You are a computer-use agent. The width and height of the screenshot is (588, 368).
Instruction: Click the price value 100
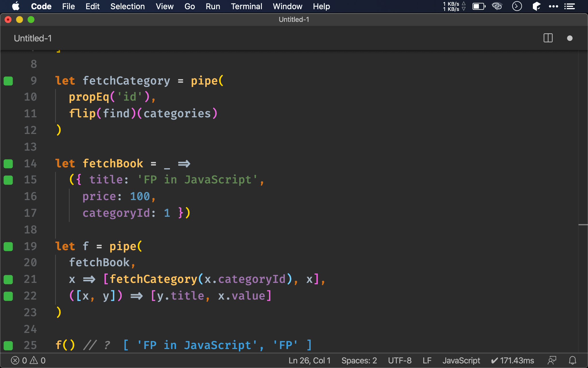(x=140, y=196)
